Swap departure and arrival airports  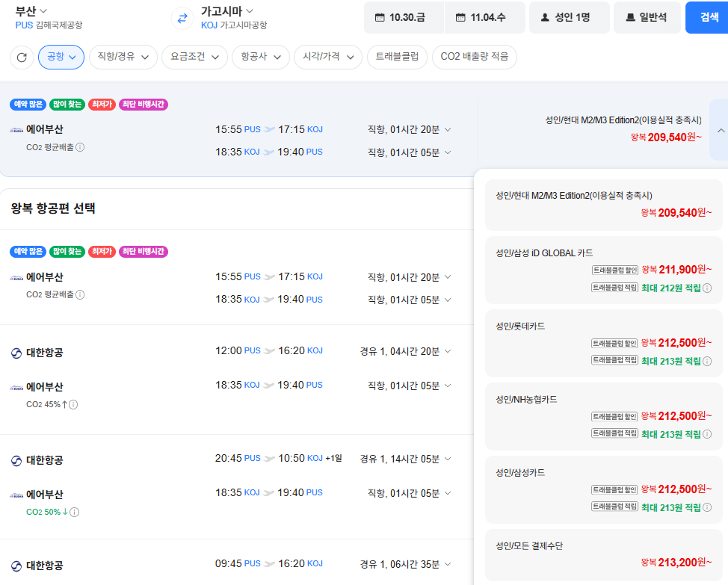[182, 18]
